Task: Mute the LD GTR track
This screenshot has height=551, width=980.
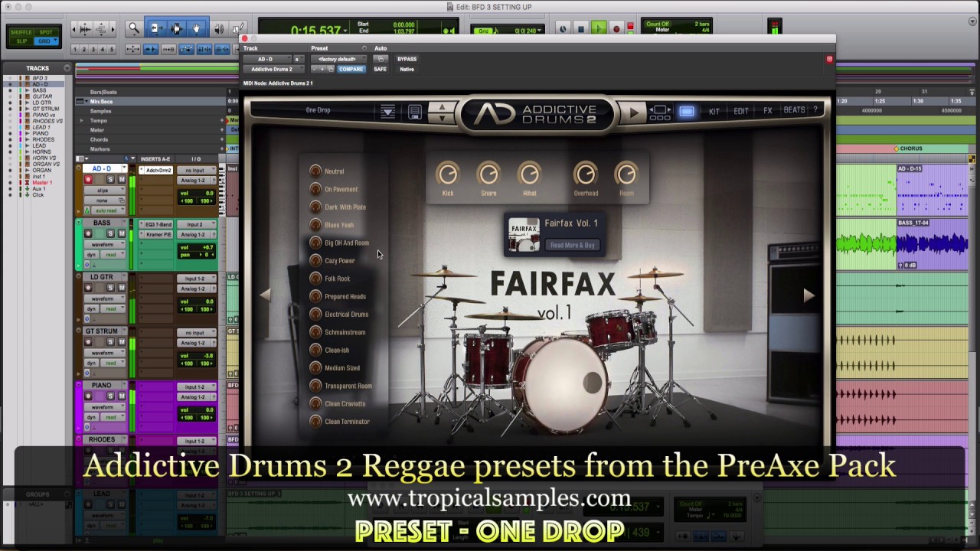Action: pyautogui.click(x=121, y=288)
